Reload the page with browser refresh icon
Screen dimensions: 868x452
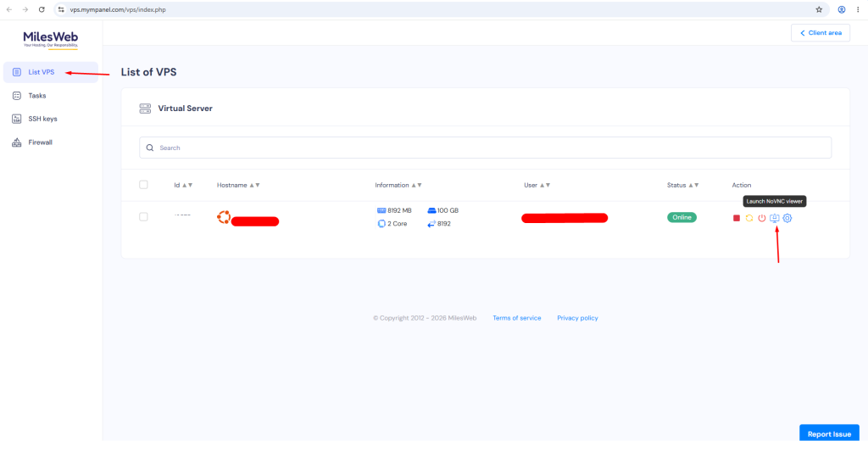(x=42, y=9)
